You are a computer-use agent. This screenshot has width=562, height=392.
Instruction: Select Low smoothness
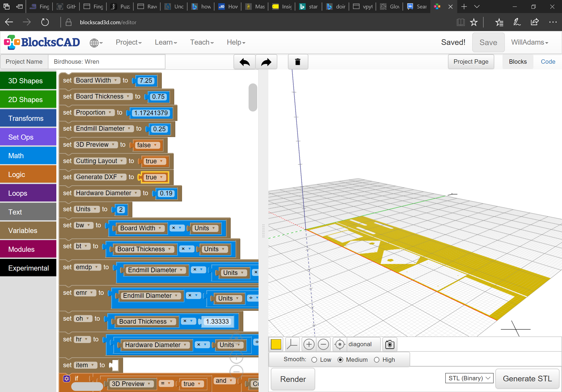click(314, 360)
